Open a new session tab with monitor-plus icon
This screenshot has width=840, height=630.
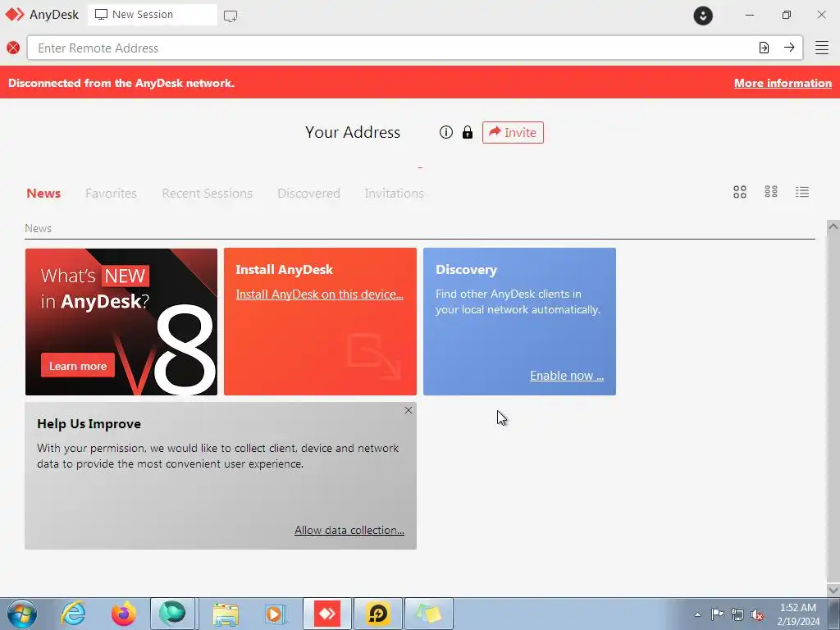[x=231, y=16]
